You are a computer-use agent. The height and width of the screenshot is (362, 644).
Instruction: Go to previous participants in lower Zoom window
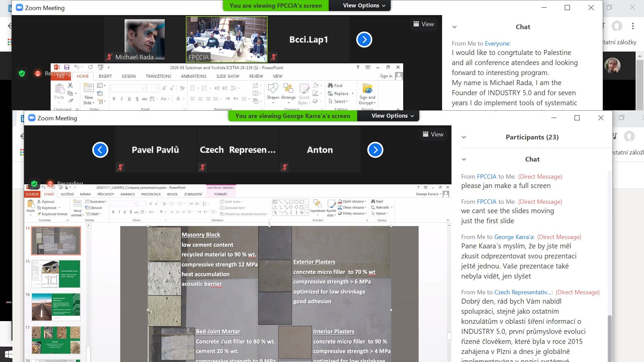(x=100, y=150)
